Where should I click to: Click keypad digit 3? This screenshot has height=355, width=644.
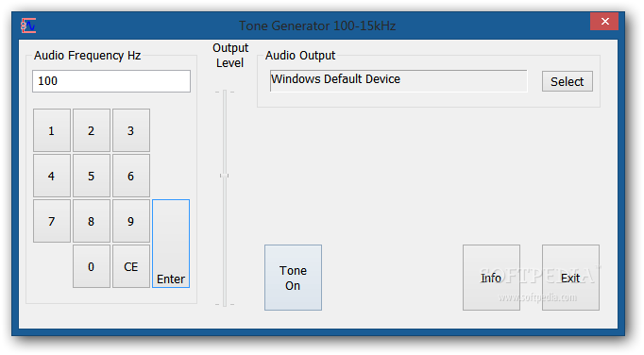[131, 130]
